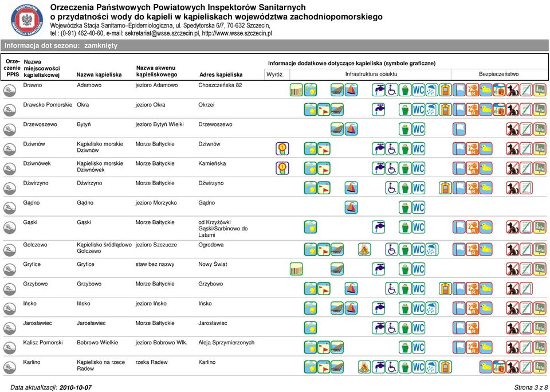Click the PPIS ruling icon for Drawno
This screenshot has height=392, width=550.
pos(10,91)
